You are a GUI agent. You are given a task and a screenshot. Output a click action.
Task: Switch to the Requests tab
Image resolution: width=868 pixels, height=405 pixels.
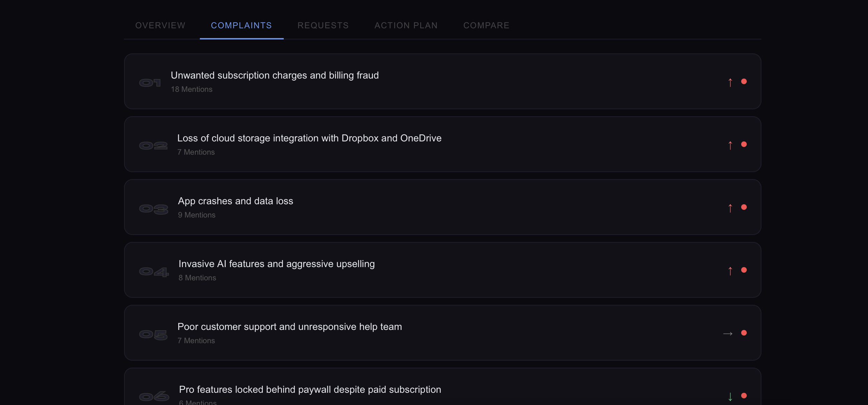[323, 25]
